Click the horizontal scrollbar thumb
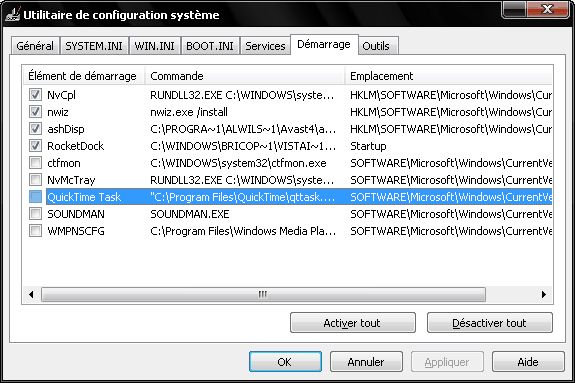Image resolution: width=575 pixels, height=383 pixels. (x=263, y=294)
